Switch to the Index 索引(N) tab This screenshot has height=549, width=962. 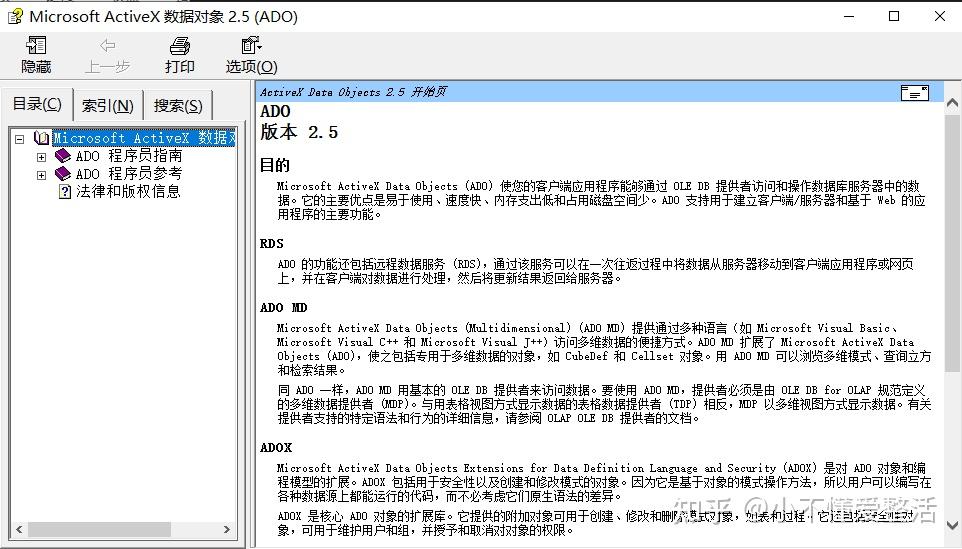[108, 106]
